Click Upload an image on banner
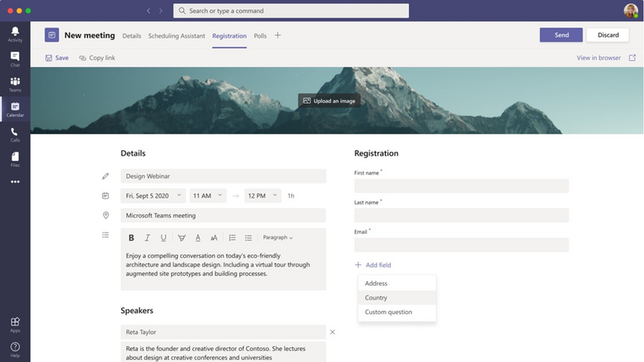644x362 pixels. click(x=330, y=101)
